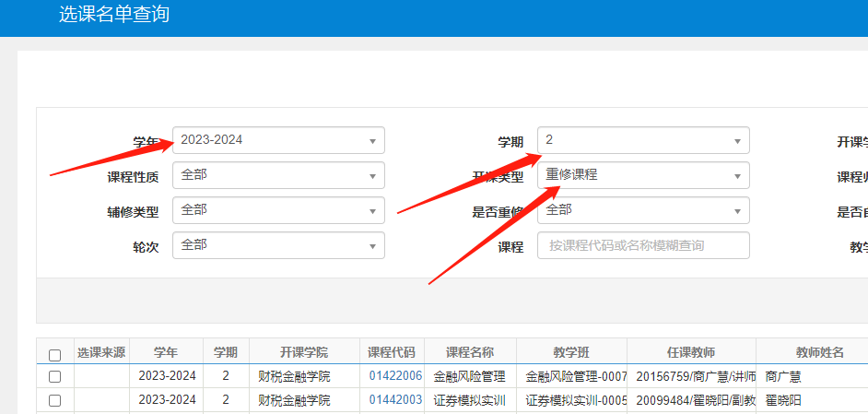The height and width of the screenshot is (414, 868).
Task: Click the 课程 fuzzy search input field
Action: point(643,245)
